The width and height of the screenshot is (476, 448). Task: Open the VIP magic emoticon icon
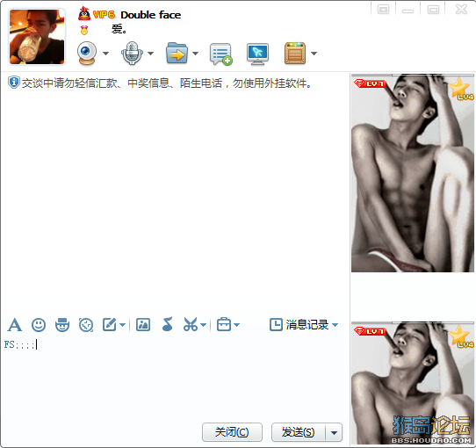[62, 325]
